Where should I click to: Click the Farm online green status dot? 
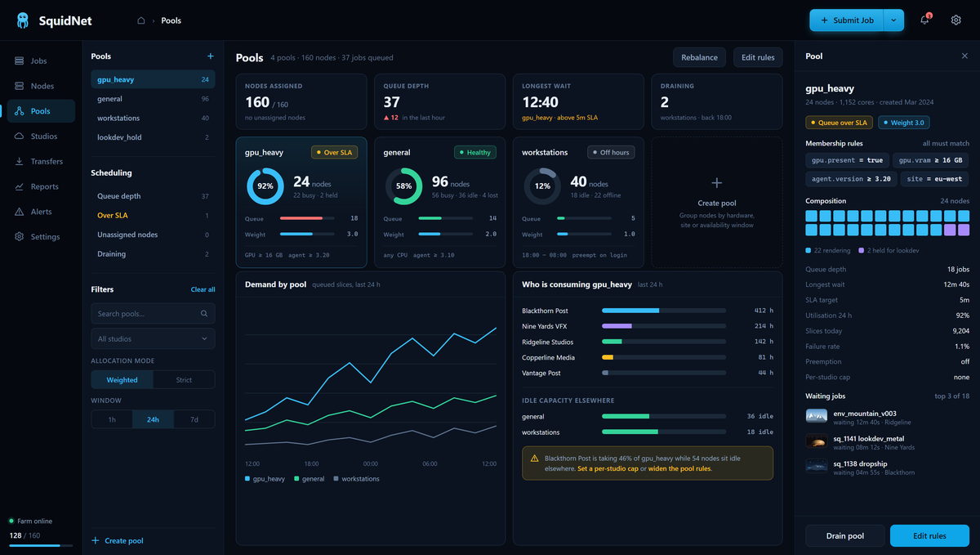(x=11, y=521)
